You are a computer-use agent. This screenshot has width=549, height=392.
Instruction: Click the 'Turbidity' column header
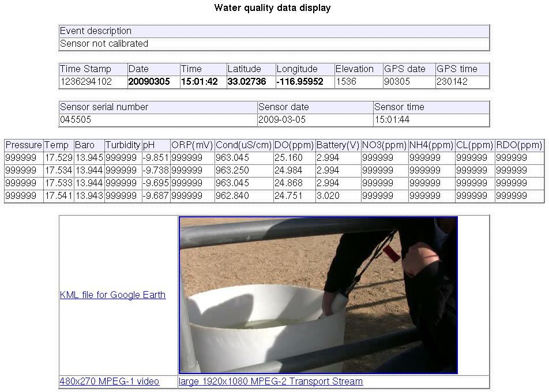point(122,145)
